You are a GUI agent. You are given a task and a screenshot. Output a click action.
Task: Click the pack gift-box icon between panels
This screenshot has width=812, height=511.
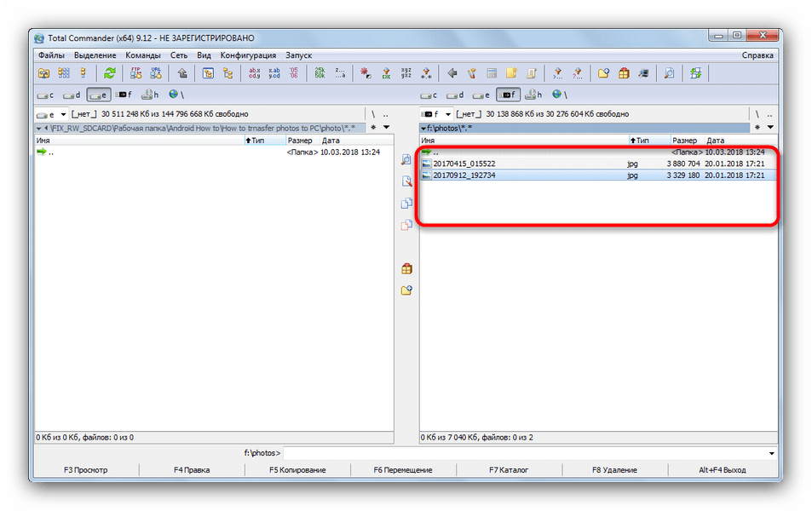click(406, 268)
